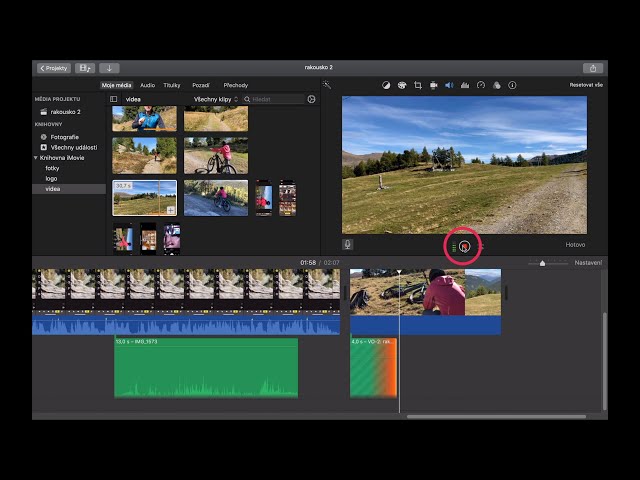Click the red voiceover record button

(x=464, y=247)
